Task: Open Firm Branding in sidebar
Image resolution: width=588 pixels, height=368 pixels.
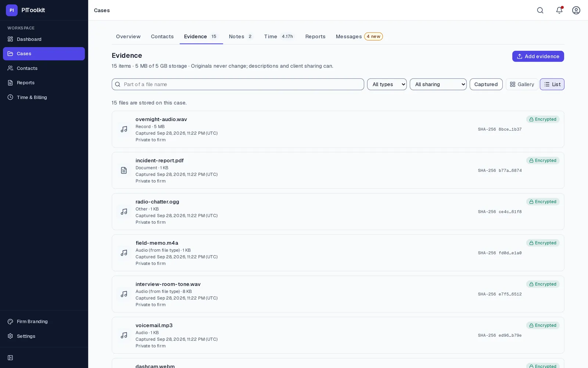Action: tap(44, 321)
